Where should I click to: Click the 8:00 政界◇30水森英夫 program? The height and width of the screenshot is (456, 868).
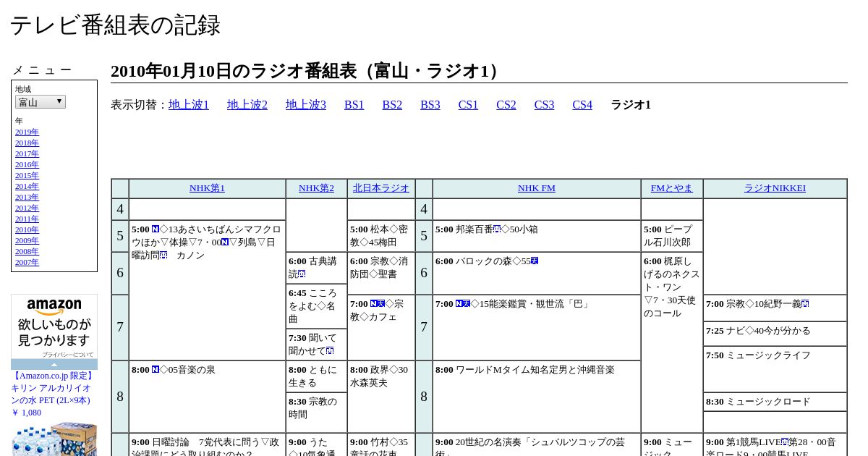pyautogui.click(x=381, y=397)
